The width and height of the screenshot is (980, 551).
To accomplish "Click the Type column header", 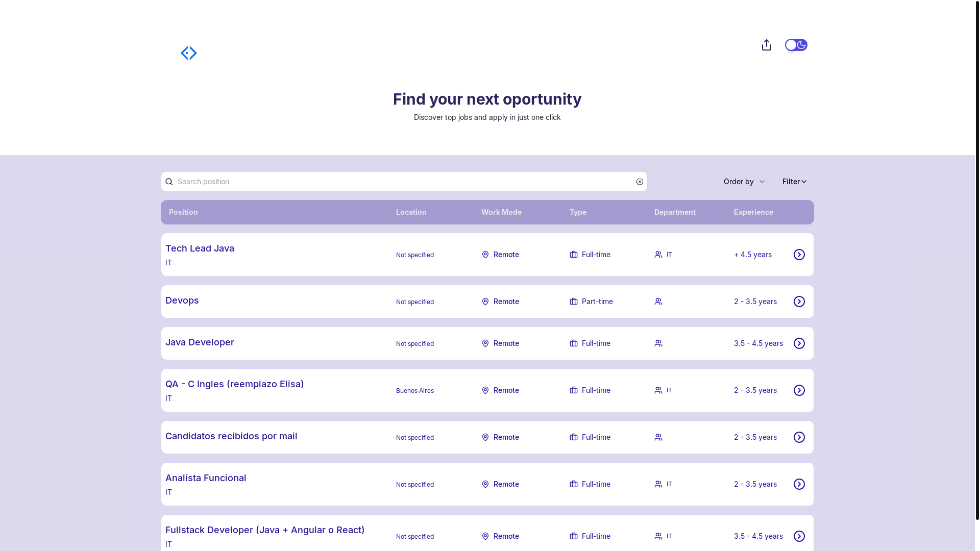I will point(578,212).
